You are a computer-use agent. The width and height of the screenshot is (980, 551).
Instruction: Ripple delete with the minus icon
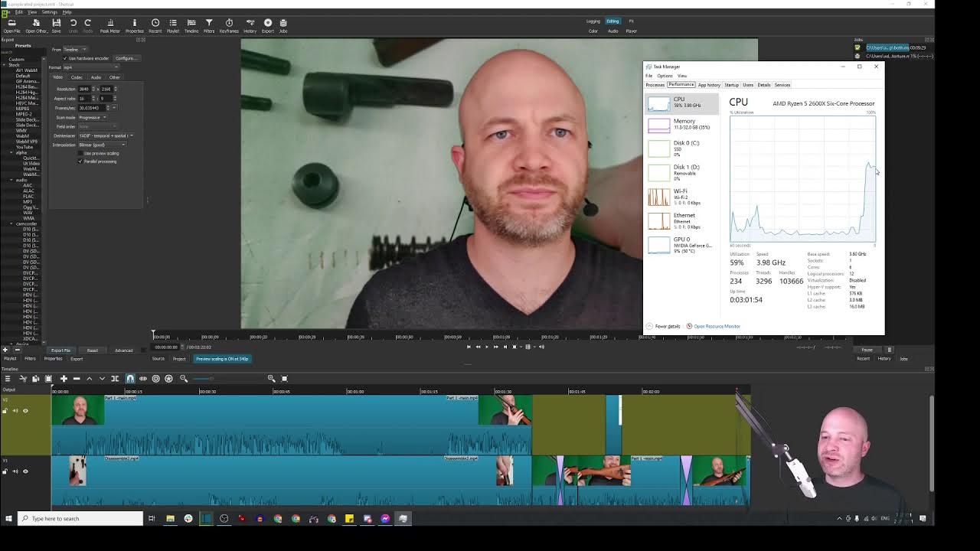tap(77, 379)
